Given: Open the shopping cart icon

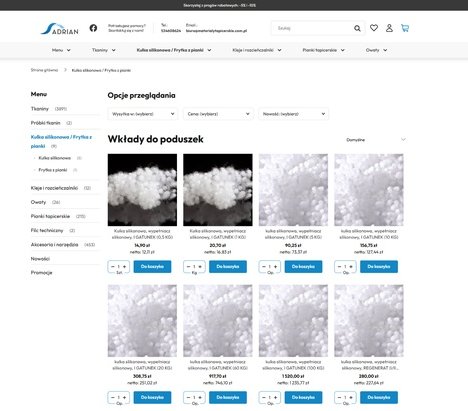Looking at the screenshot, I should (x=405, y=28).
